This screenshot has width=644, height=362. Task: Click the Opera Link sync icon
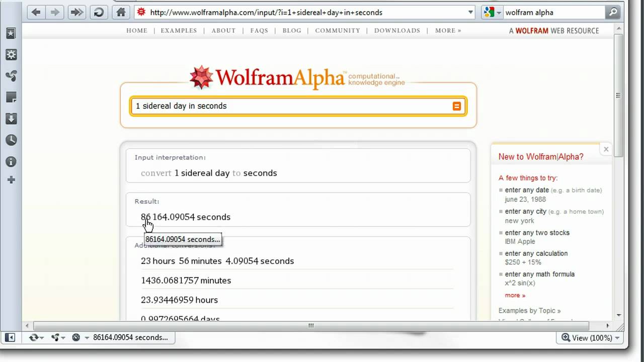click(34, 337)
